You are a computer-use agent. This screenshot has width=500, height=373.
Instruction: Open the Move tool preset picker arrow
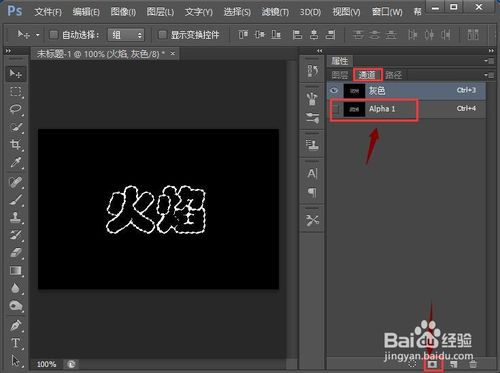click(x=38, y=35)
